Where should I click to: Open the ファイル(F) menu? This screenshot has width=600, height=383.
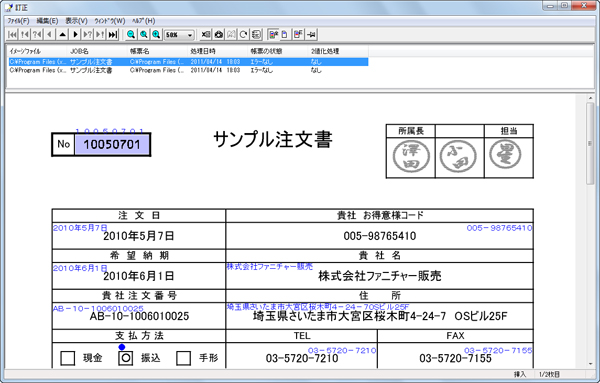18,21
